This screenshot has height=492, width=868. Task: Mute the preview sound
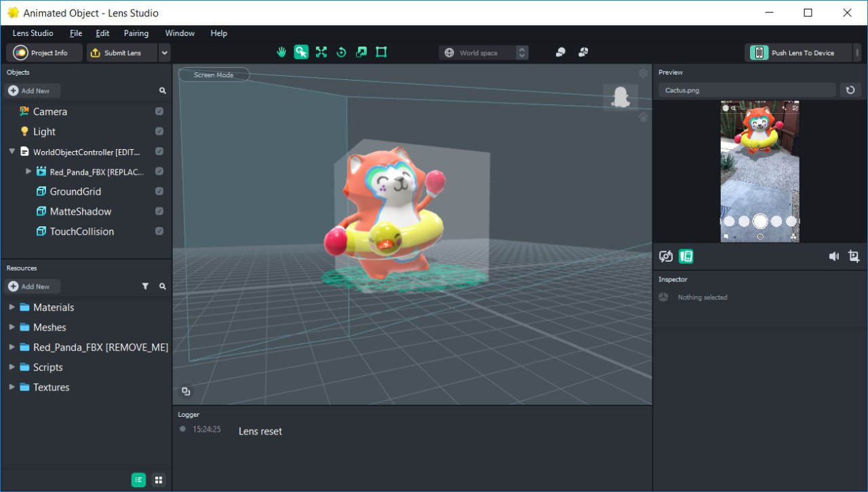pyautogui.click(x=833, y=256)
